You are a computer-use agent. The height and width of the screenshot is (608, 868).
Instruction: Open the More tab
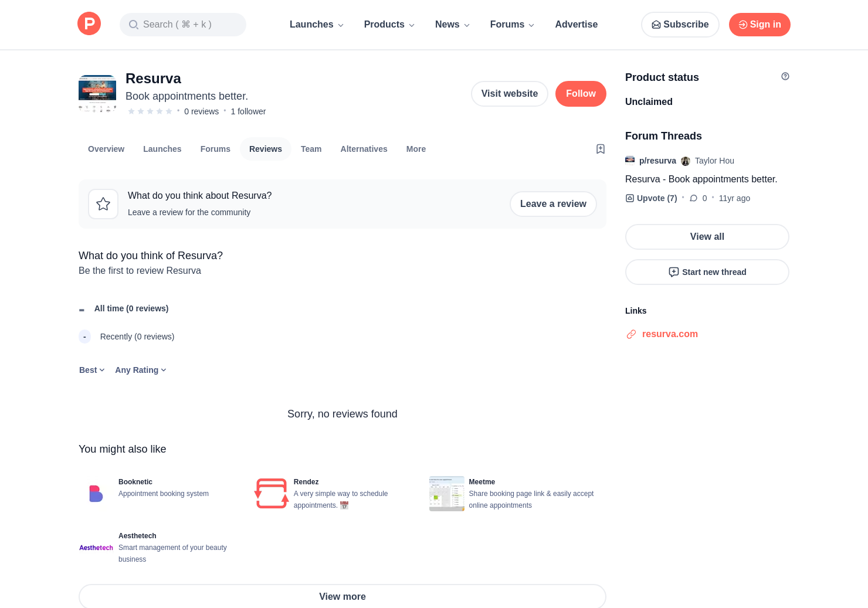coord(416,149)
